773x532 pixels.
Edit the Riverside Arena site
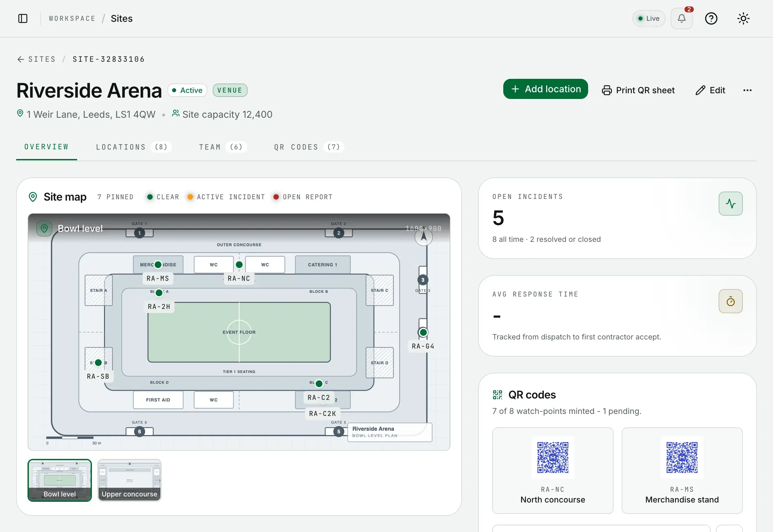tap(710, 90)
